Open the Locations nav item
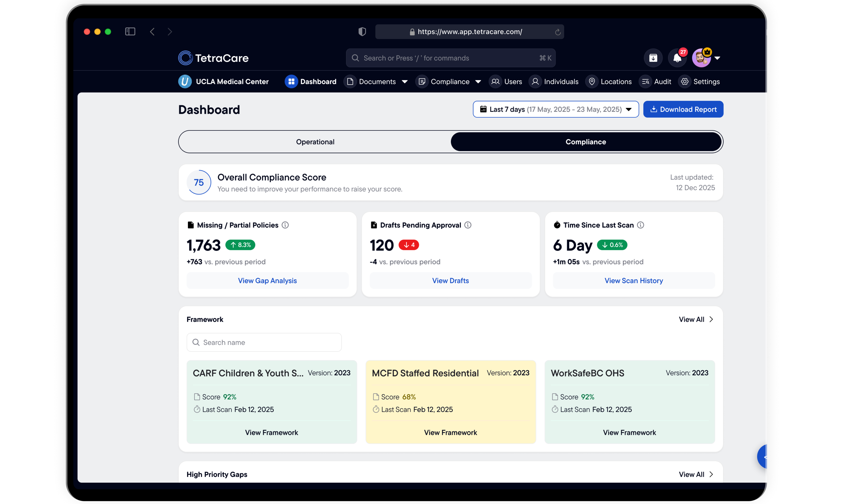 609,82
